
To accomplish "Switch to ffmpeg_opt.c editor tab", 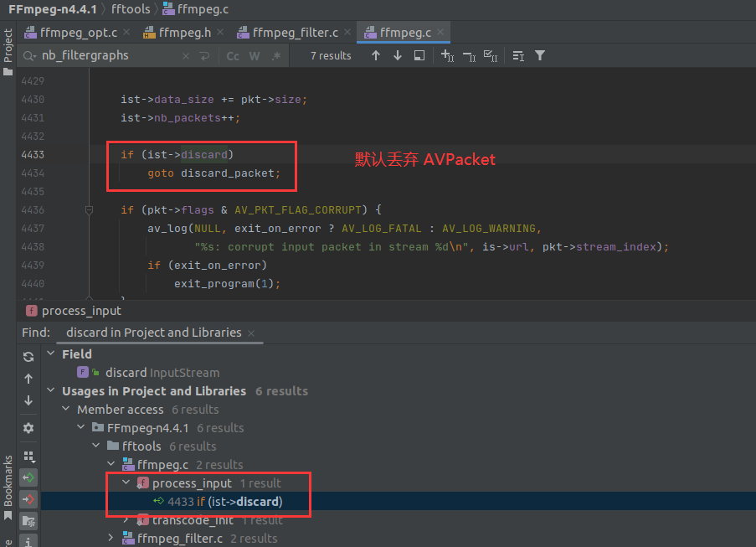I will [x=79, y=33].
